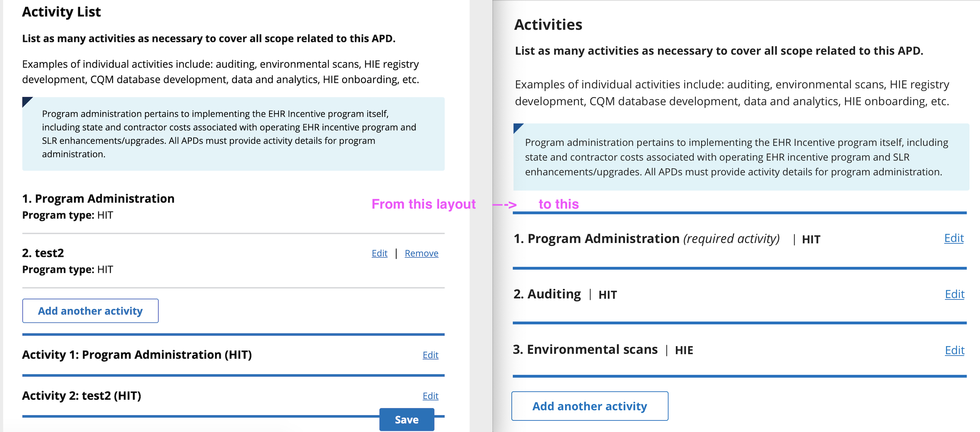Click Add another activity in the old layout
This screenshot has width=980, height=432.
(x=90, y=311)
